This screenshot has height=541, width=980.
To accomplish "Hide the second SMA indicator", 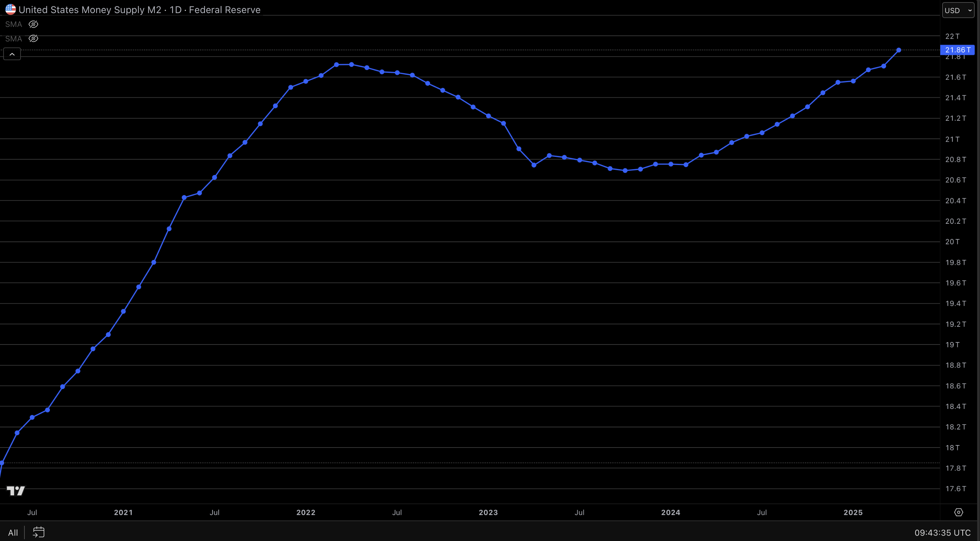I will 33,39.
